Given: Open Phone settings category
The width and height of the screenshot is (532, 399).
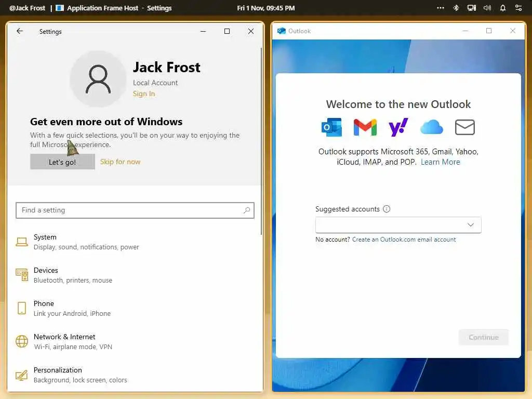Looking at the screenshot, I should tap(135, 309).
